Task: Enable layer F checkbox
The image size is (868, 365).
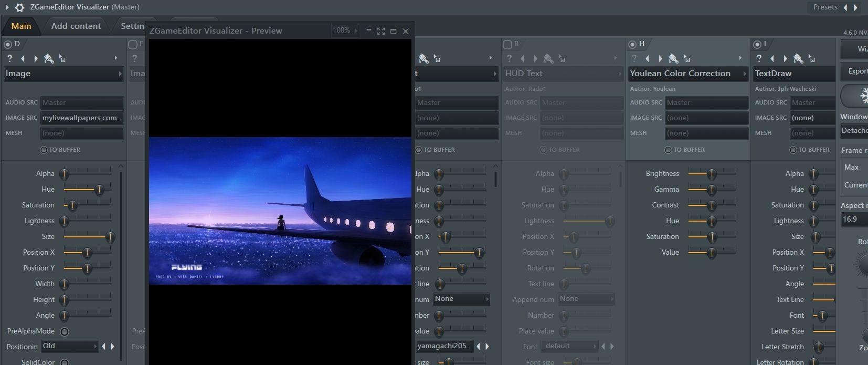Action: pyautogui.click(x=133, y=44)
